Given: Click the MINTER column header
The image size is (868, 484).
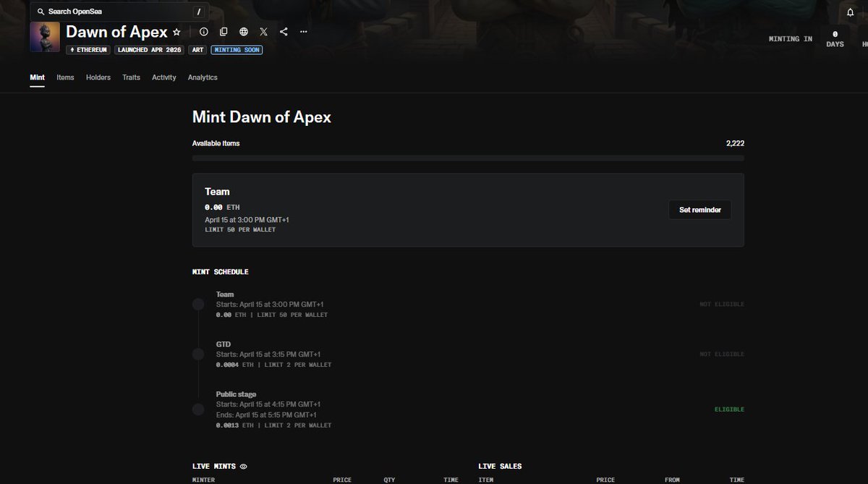Looking at the screenshot, I should (x=203, y=480).
